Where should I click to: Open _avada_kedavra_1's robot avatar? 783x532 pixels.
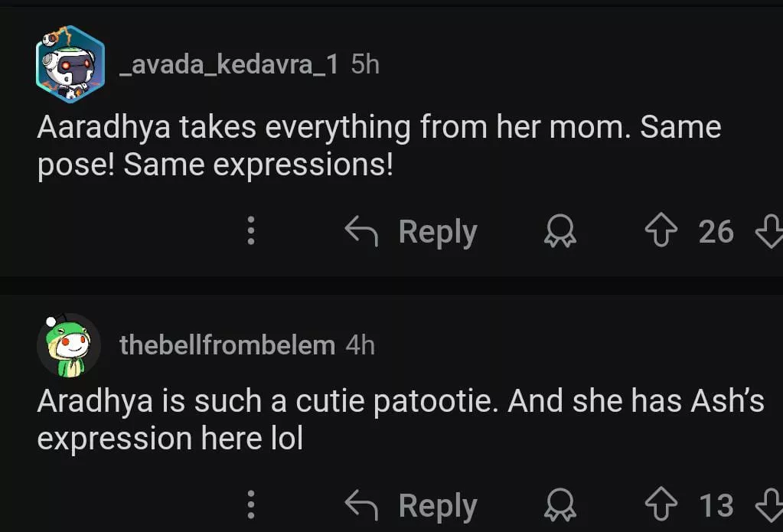pos(70,64)
